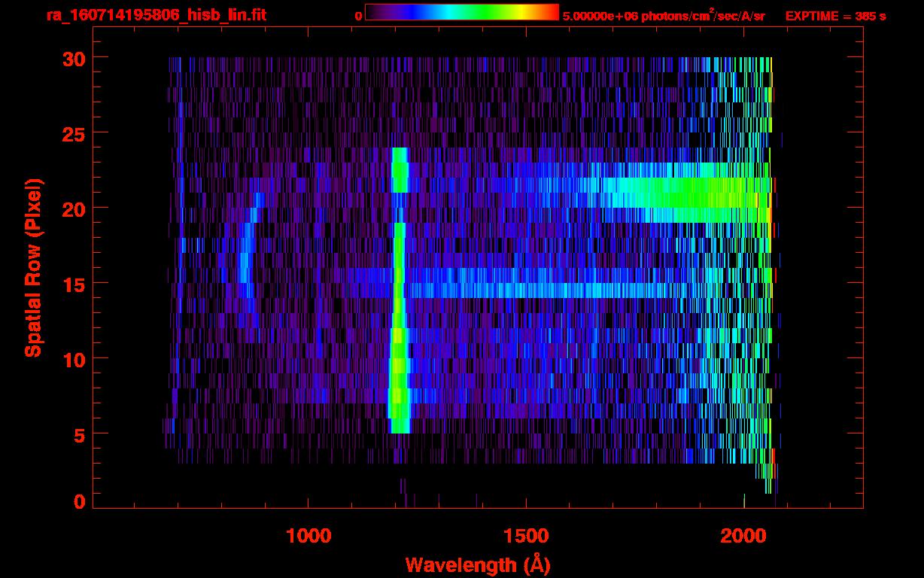The height and width of the screenshot is (578, 924).
Task: Click the 5.00000e+06 photons/cm²/sec/A/sr label
Action: click(x=664, y=15)
